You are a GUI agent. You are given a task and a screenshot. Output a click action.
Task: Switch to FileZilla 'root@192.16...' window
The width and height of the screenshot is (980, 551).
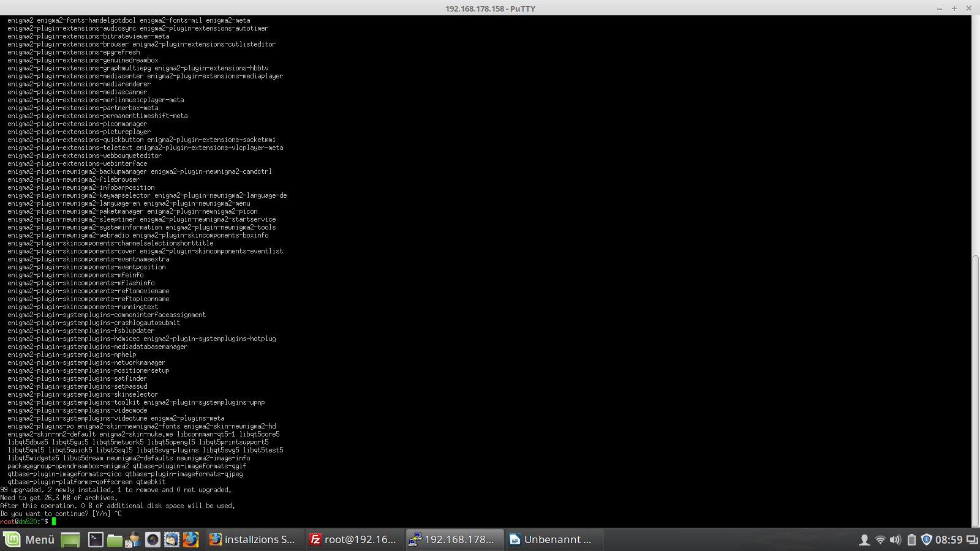[x=354, y=539]
